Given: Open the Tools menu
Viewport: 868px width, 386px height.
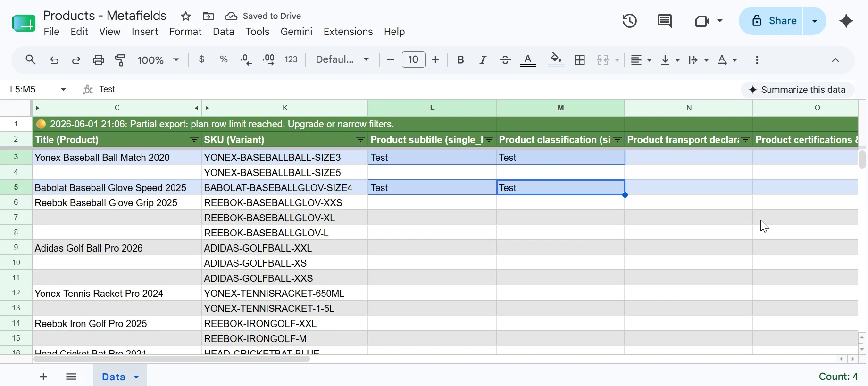Looking at the screenshot, I should pyautogui.click(x=258, y=32).
